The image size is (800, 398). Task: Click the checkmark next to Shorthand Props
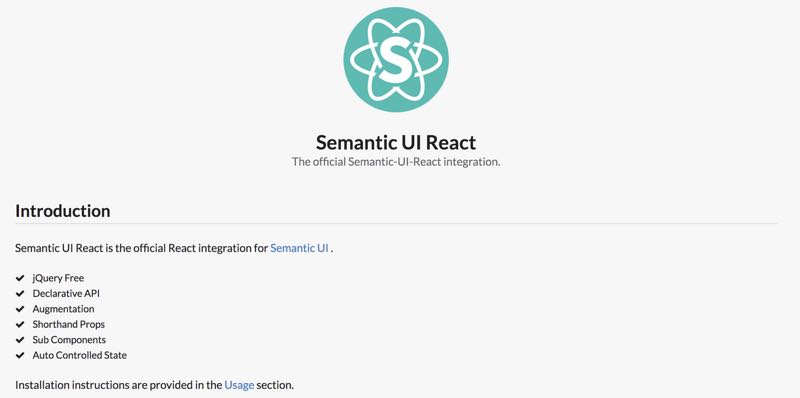(20, 324)
